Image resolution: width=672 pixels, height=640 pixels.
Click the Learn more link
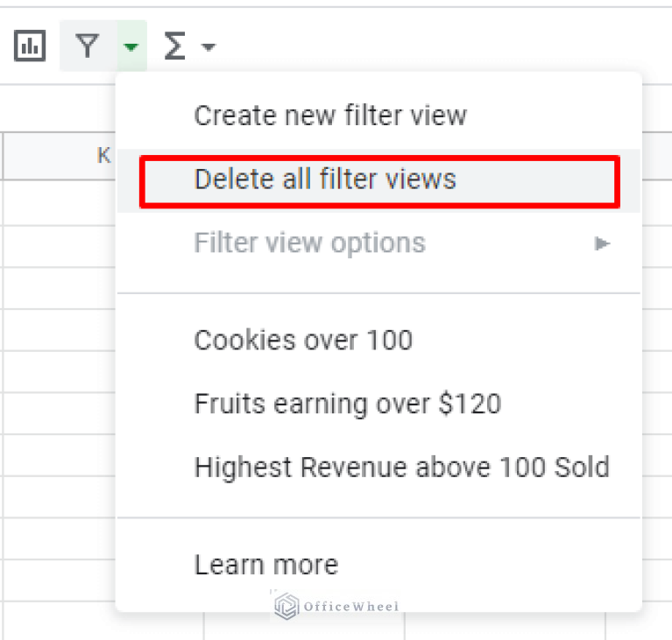click(x=265, y=565)
